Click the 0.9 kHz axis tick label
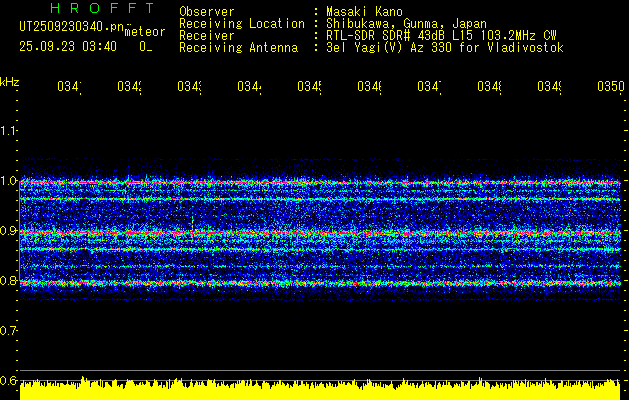This screenshot has height=400, width=629. pyautogui.click(x=10, y=231)
